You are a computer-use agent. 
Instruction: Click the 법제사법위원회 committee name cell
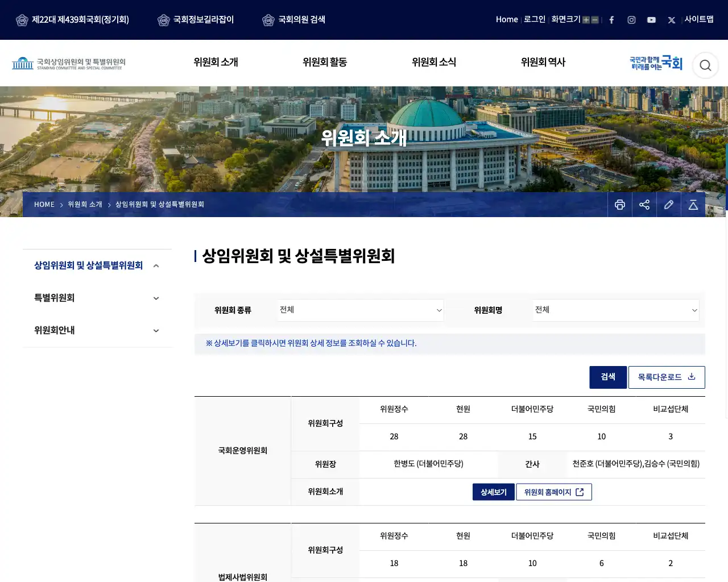tap(243, 577)
